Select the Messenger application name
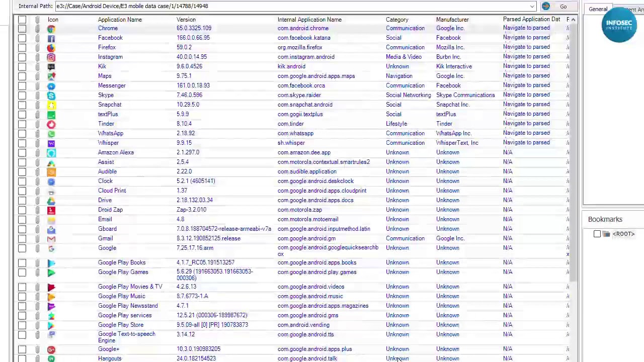Viewport: 644px width, 362px height. (112, 85)
